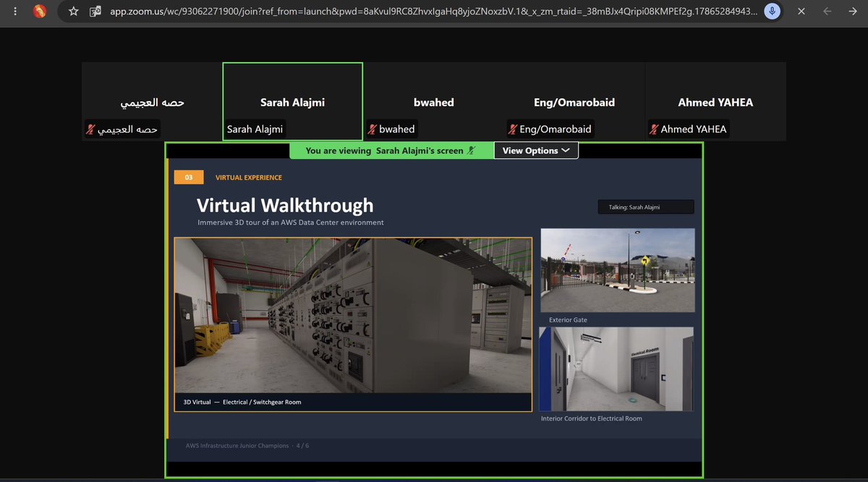Click the red extension icon beside the menu dots
The width and height of the screenshot is (868, 482).
coord(41,11)
